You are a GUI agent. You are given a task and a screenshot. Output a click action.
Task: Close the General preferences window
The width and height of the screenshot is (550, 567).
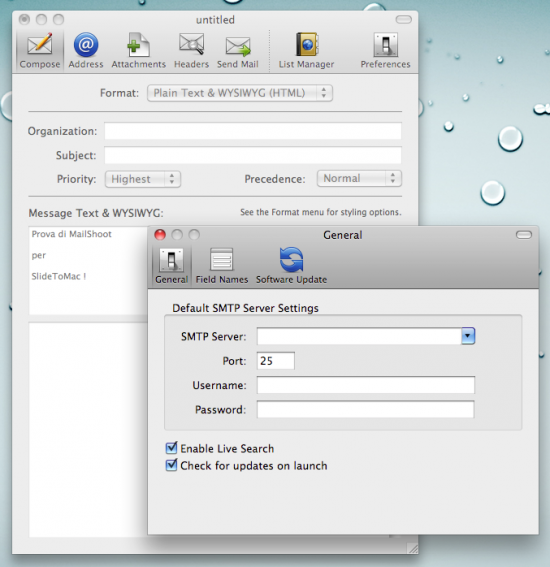pos(160,235)
